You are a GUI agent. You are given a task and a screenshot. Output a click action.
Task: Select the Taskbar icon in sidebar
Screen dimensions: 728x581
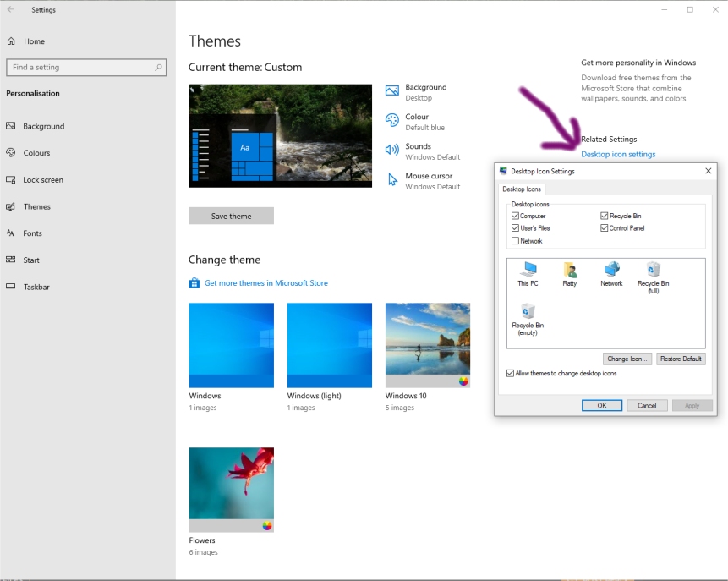click(x=11, y=287)
